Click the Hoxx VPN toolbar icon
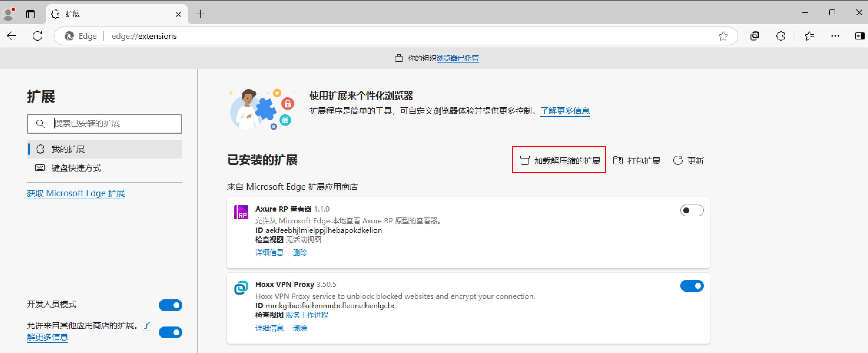 [x=754, y=36]
